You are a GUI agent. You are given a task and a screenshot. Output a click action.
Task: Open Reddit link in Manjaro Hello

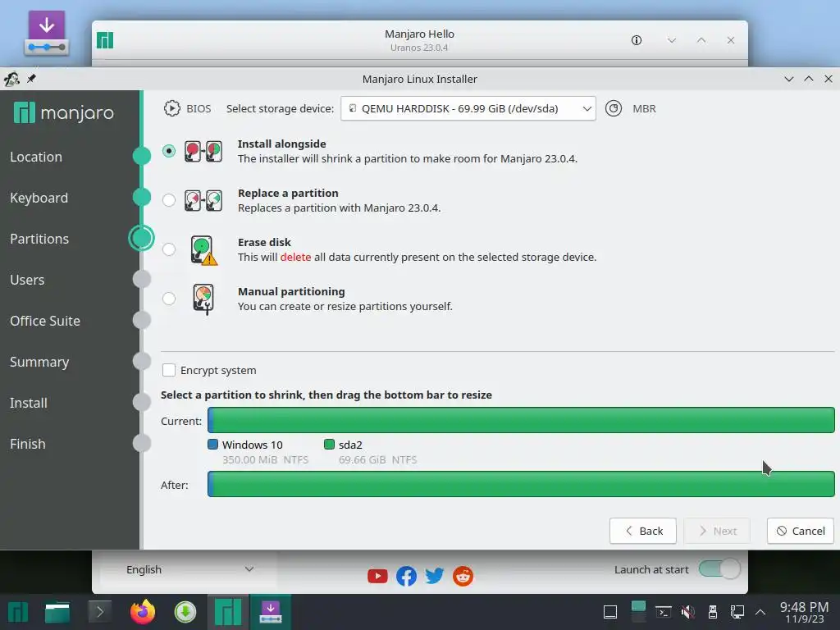[x=463, y=576]
